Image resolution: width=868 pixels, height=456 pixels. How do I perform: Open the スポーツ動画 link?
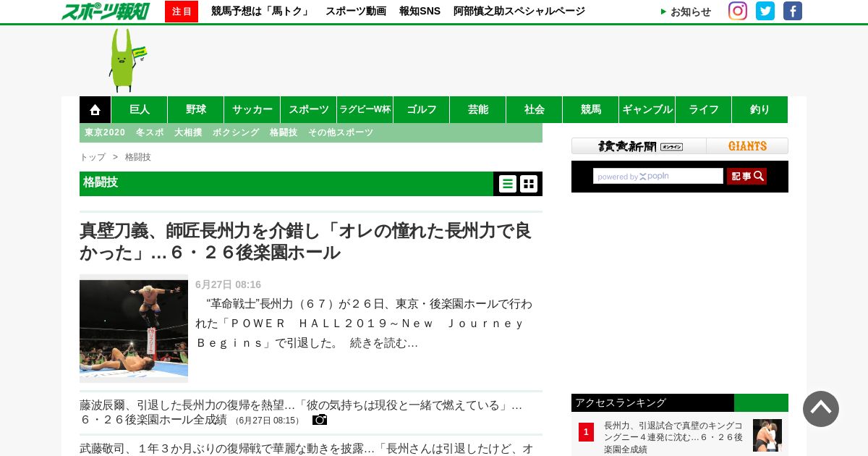(x=356, y=11)
